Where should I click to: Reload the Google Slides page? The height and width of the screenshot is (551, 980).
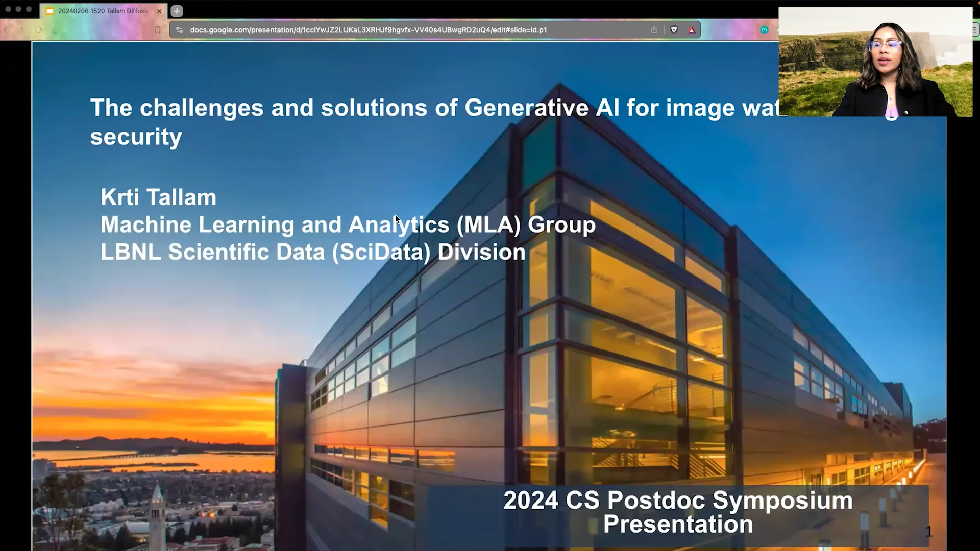[x=38, y=29]
